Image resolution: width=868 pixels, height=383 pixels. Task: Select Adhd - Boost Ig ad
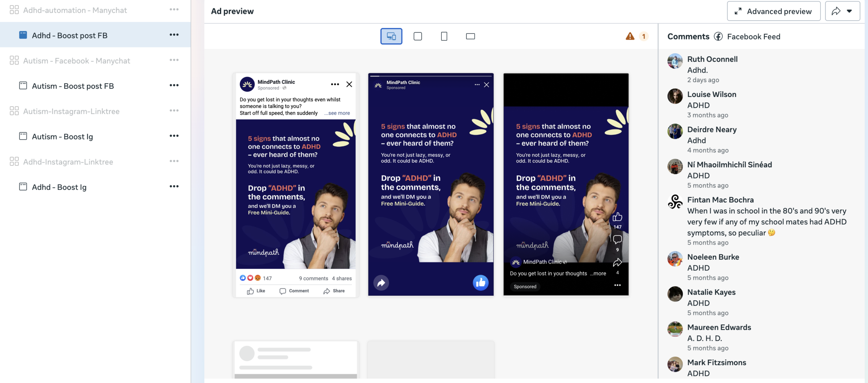tap(59, 187)
